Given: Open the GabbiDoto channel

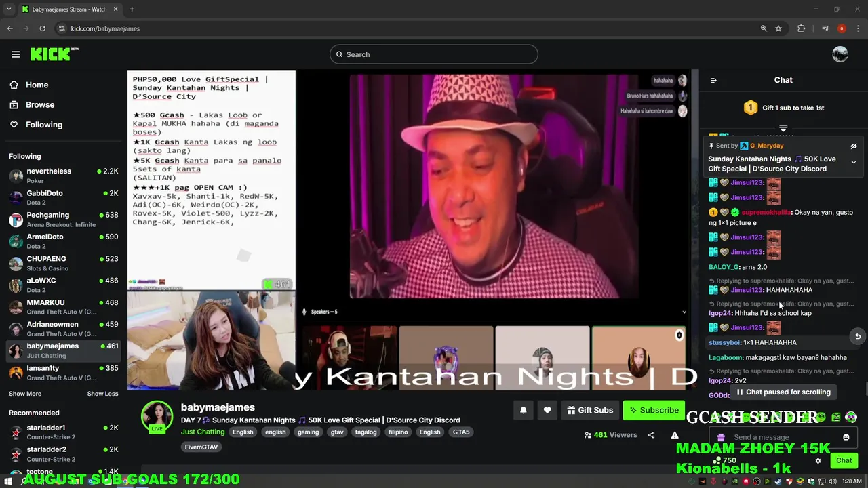Looking at the screenshot, I should point(64,197).
